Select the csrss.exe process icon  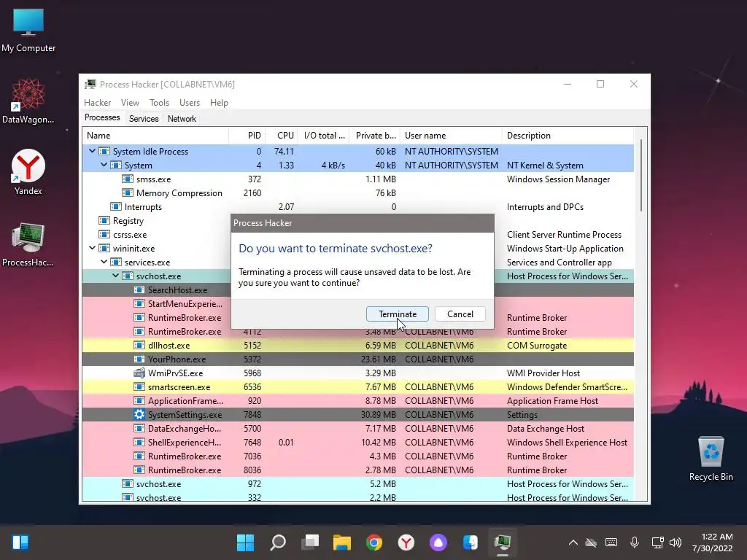pyautogui.click(x=104, y=234)
